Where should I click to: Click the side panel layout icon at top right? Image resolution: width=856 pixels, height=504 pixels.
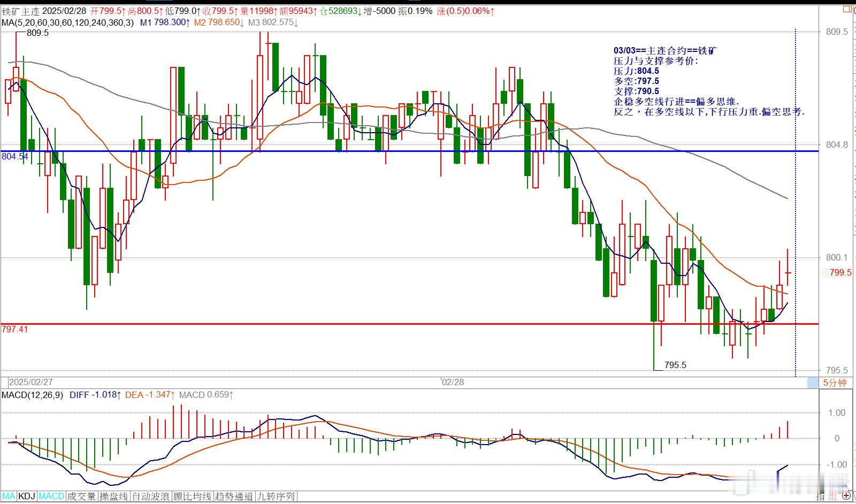[x=846, y=9]
